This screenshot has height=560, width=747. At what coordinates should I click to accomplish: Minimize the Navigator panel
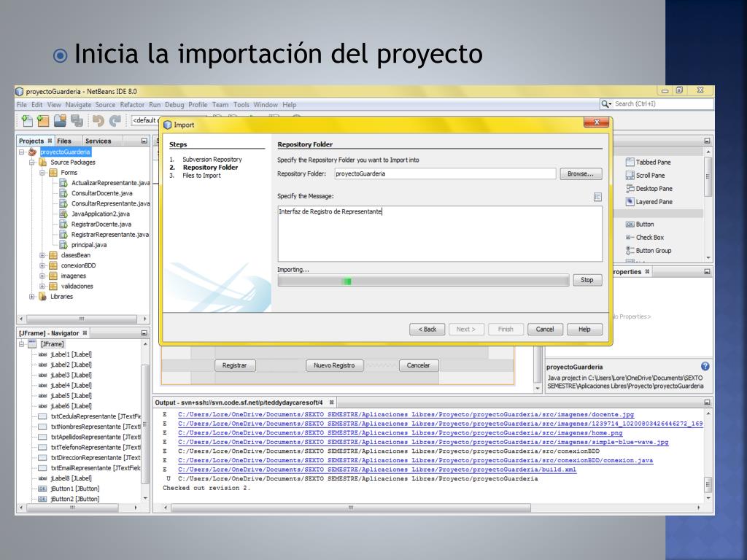coord(144,332)
